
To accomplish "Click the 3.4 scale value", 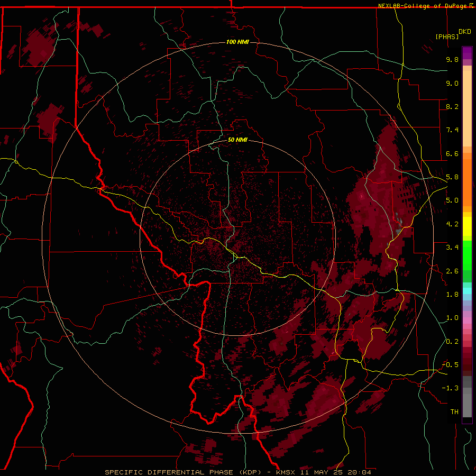I will 452,248.
